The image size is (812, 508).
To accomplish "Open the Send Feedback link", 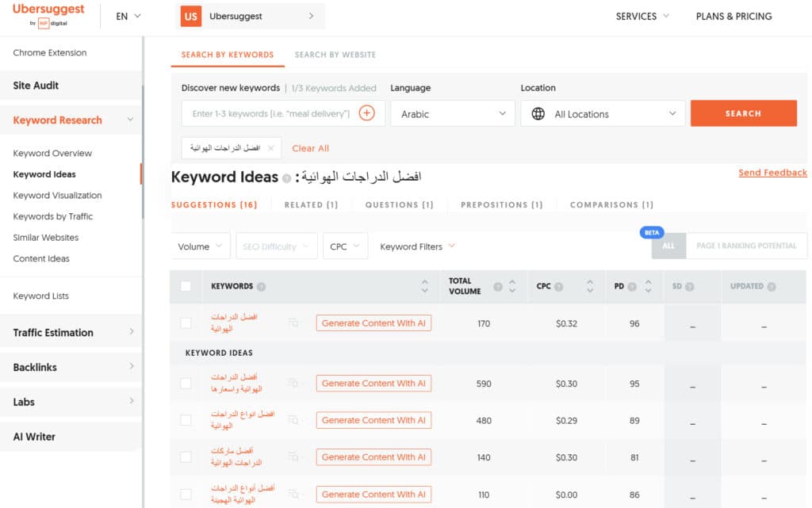I will 772,173.
